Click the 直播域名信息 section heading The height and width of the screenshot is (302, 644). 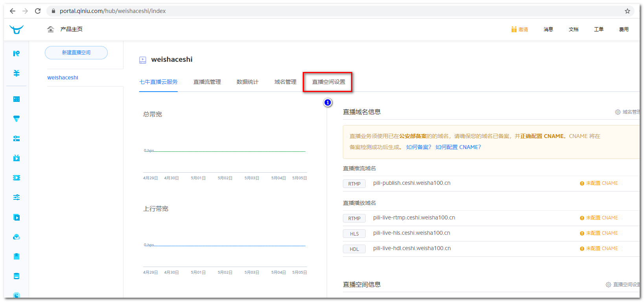tap(362, 112)
